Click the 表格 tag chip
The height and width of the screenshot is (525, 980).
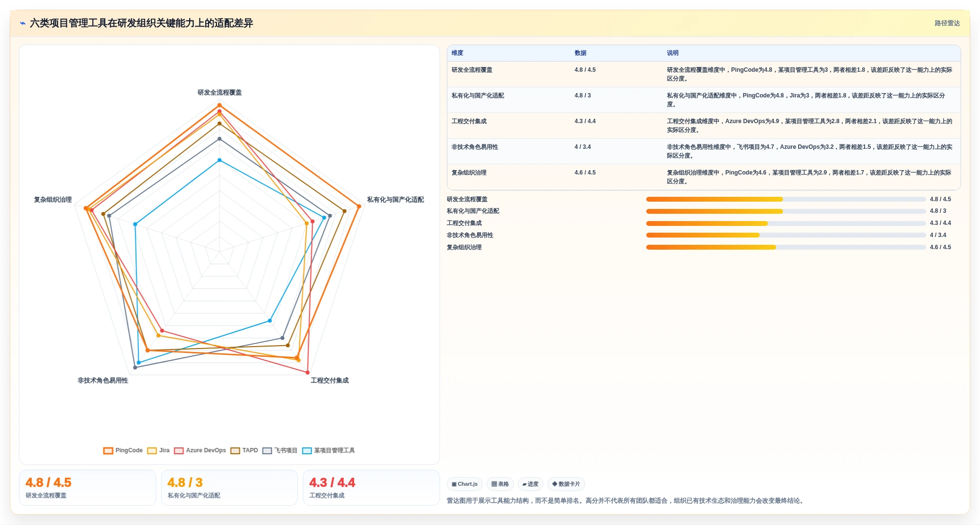(500, 484)
